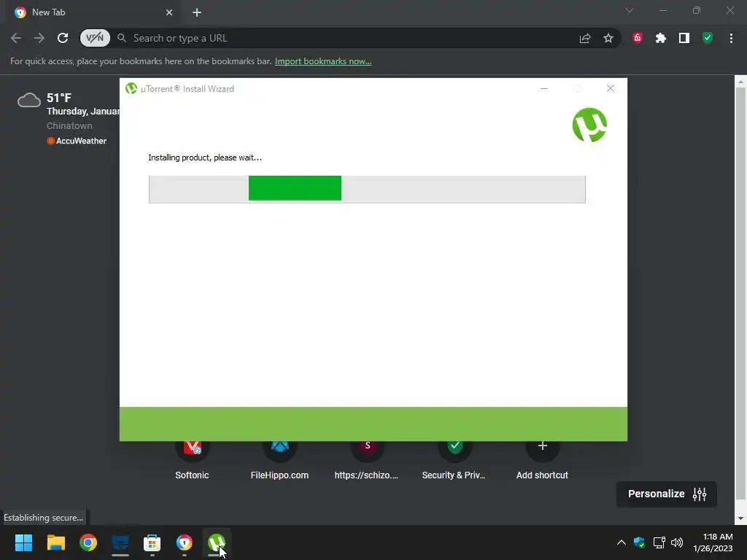
Task: Click the uTorrent logo in the wizard
Action: (x=589, y=125)
